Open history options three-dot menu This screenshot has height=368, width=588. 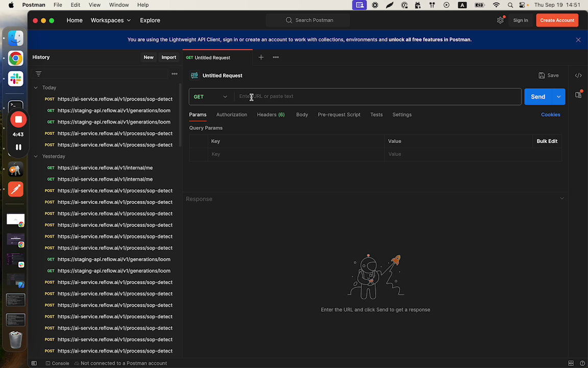tap(175, 74)
